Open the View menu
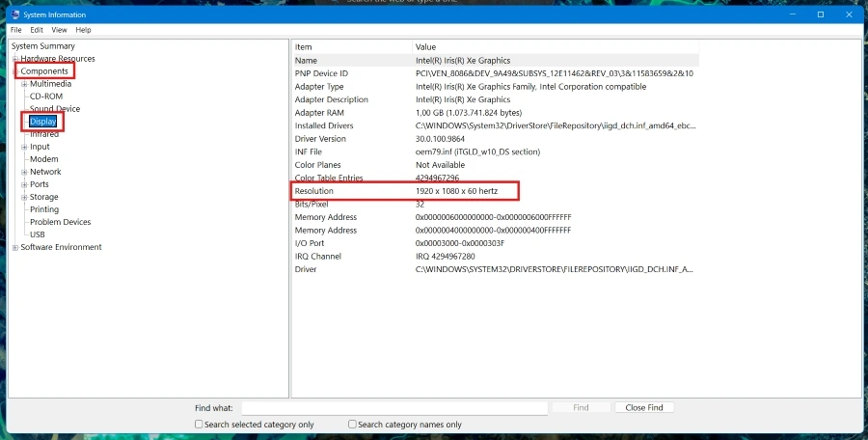 click(x=59, y=30)
